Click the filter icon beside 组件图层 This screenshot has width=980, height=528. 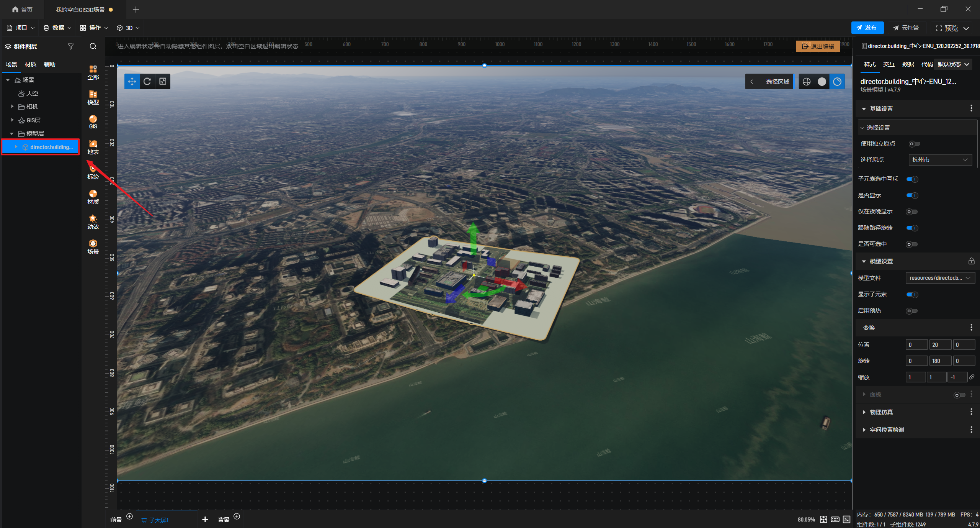(70, 46)
